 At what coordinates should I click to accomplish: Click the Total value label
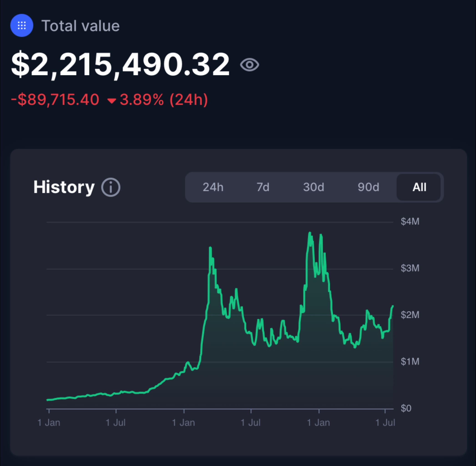81,26
